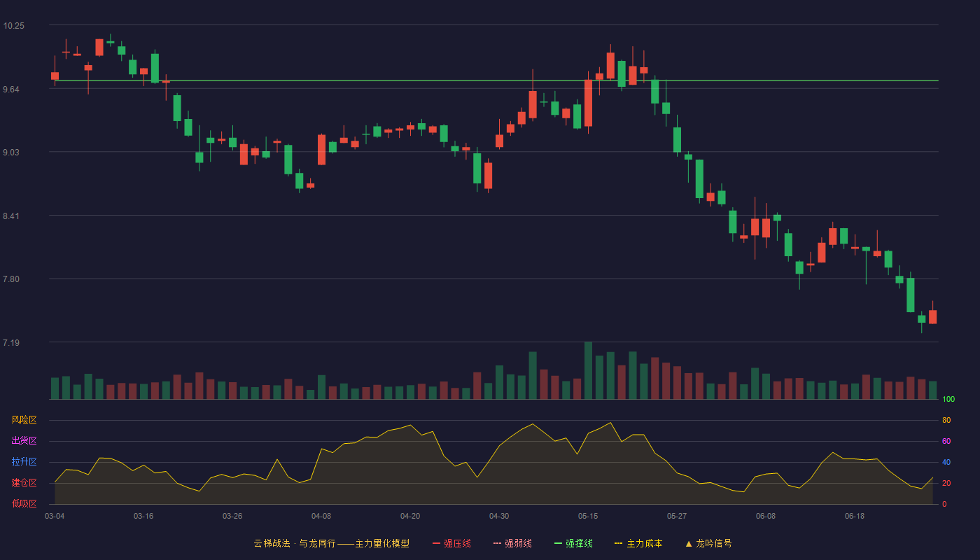Select the 03-26 date axis label
This screenshot has height=560, width=980.
click(x=232, y=516)
